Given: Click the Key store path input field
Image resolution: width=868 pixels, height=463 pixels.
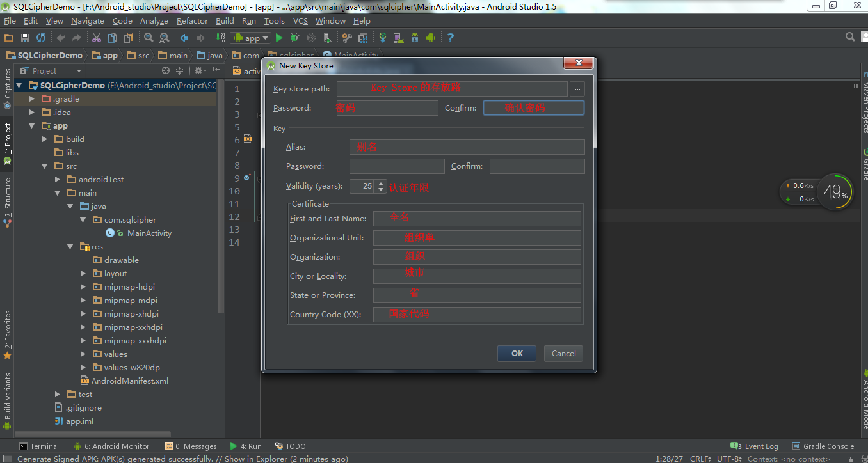Looking at the screenshot, I should (x=452, y=89).
